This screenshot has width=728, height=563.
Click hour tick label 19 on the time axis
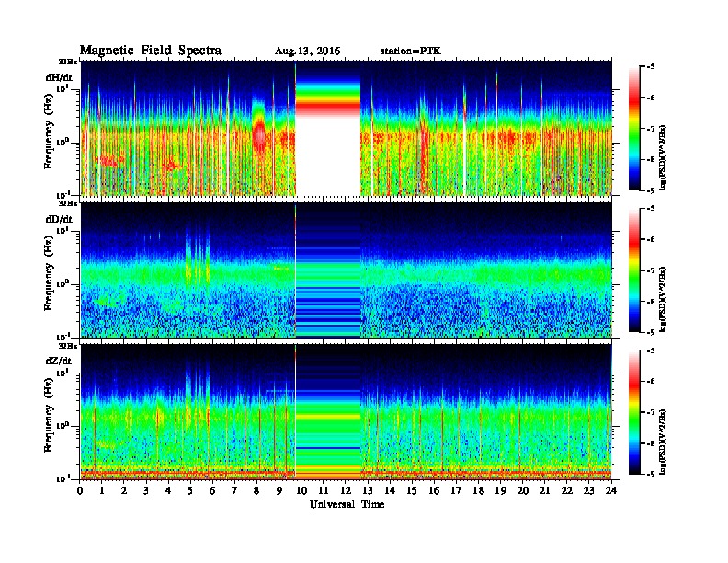point(500,491)
